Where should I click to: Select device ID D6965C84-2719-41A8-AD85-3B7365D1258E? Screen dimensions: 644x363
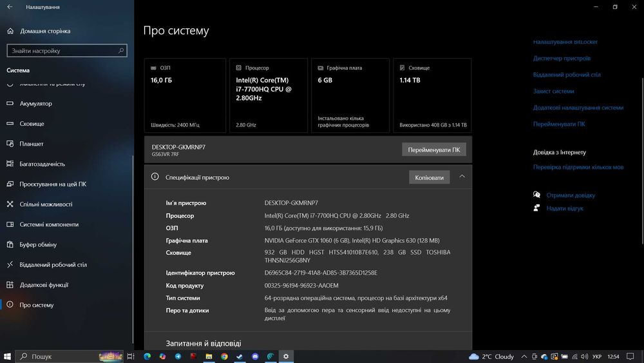click(321, 273)
